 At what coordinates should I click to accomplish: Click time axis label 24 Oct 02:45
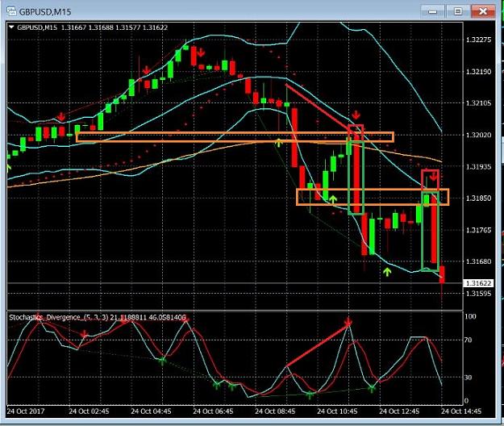click(x=89, y=411)
